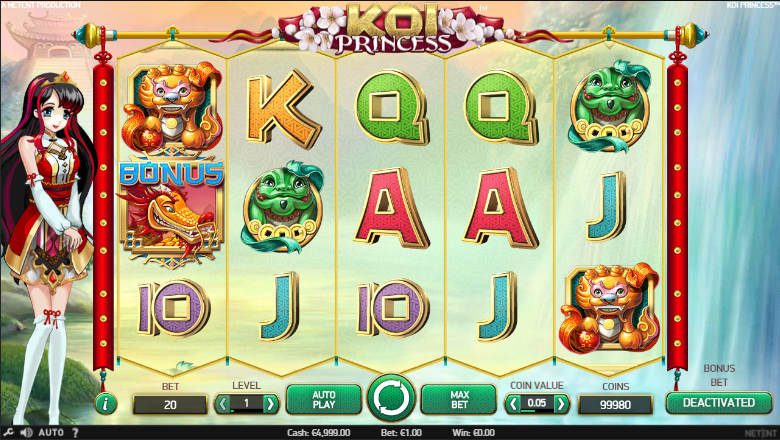Open help via the question mark icon

75,433
